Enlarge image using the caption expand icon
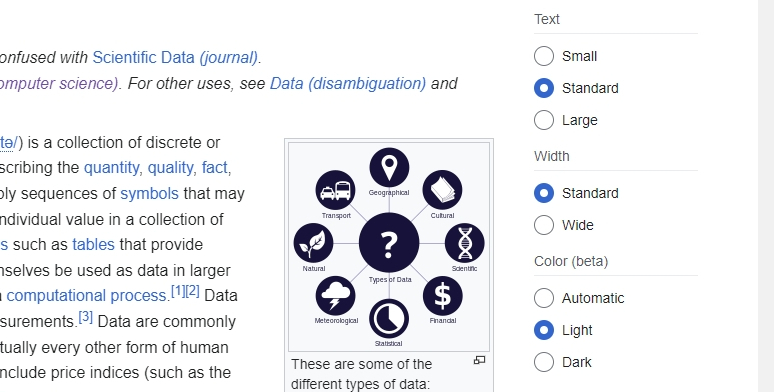This screenshot has height=392, width=774. coord(479,360)
